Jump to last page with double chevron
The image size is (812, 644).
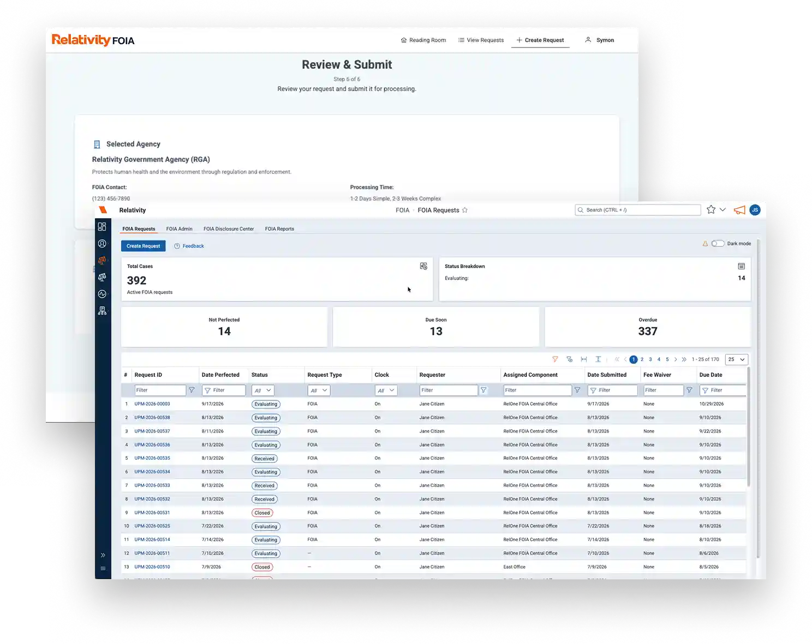tap(684, 359)
